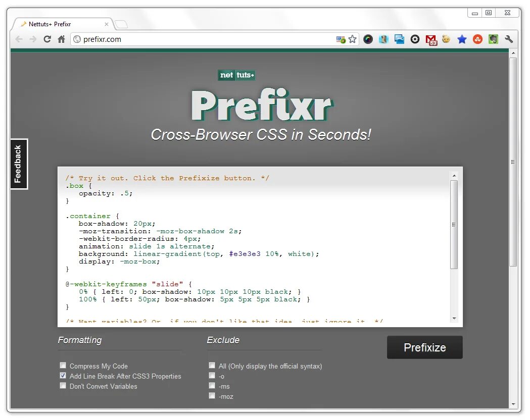Open the StumbleUpon extension

(477, 39)
